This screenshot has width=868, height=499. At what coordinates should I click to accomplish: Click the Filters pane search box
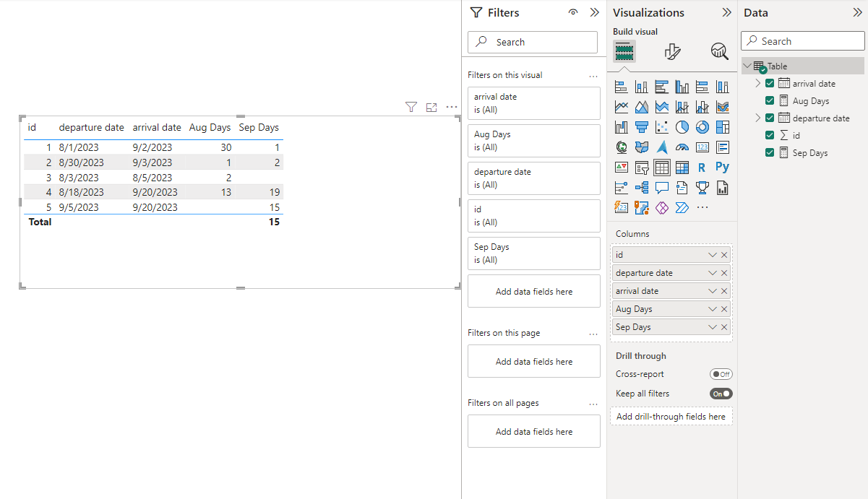(533, 43)
